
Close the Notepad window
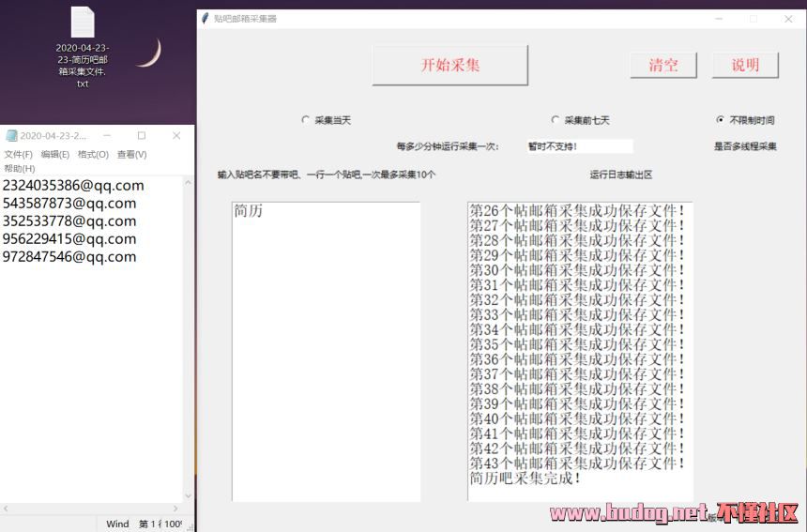175,136
